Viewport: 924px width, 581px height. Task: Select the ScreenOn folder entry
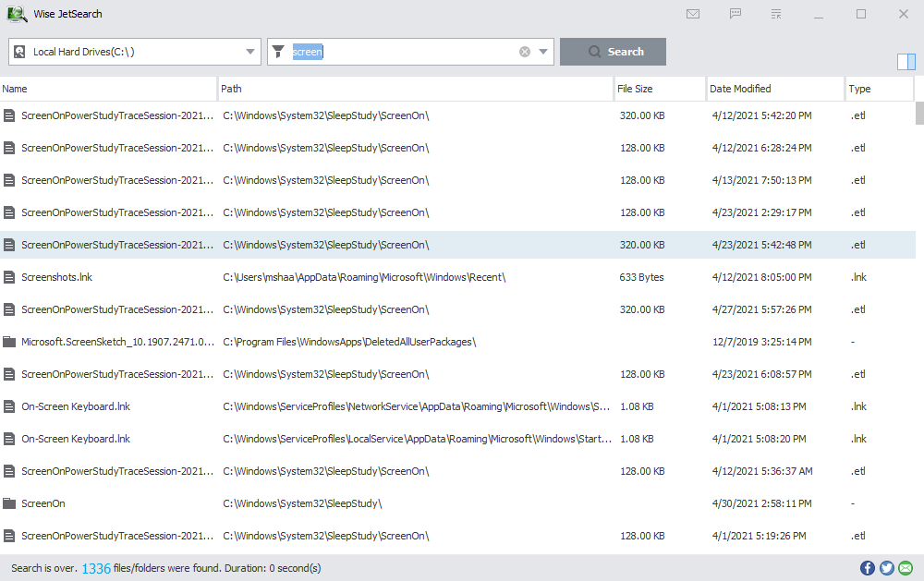click(43, 503)
